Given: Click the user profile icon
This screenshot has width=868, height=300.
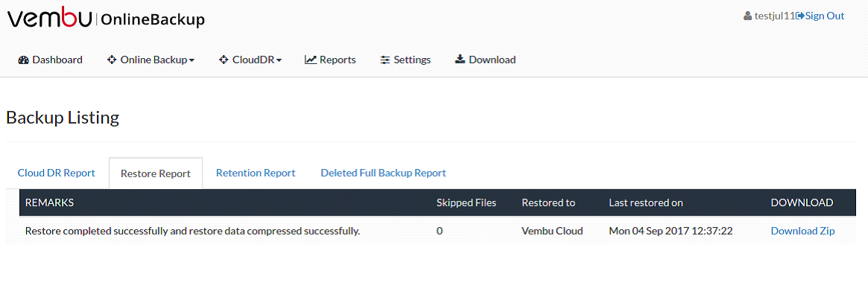Looking at the screenshot, I should 748,16.
